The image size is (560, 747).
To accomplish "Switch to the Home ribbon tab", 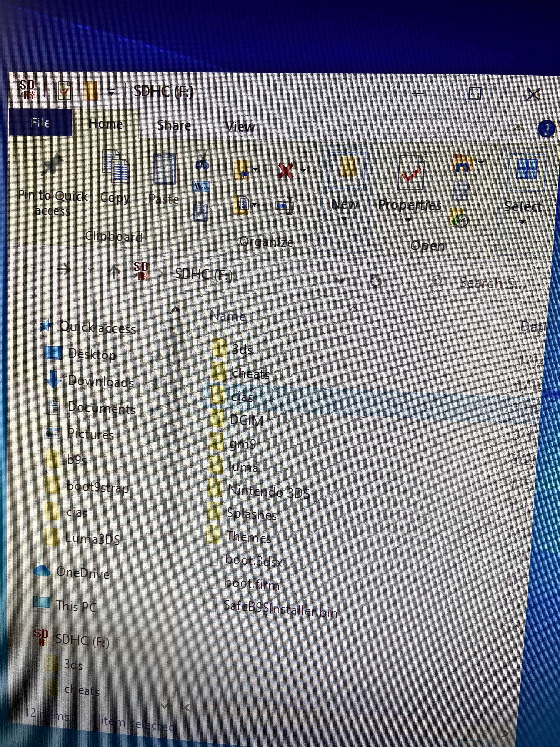I will [106, 124].
